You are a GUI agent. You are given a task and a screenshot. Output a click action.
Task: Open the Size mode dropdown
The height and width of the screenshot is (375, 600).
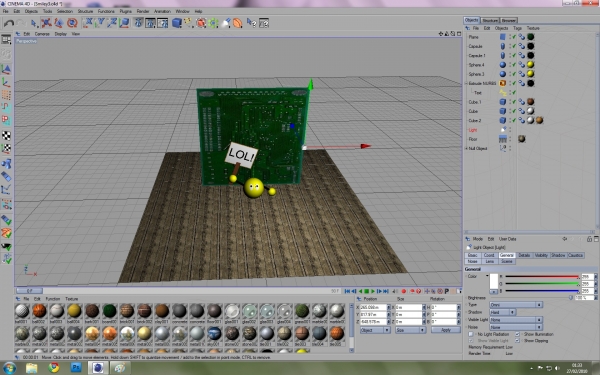[410, 330]
